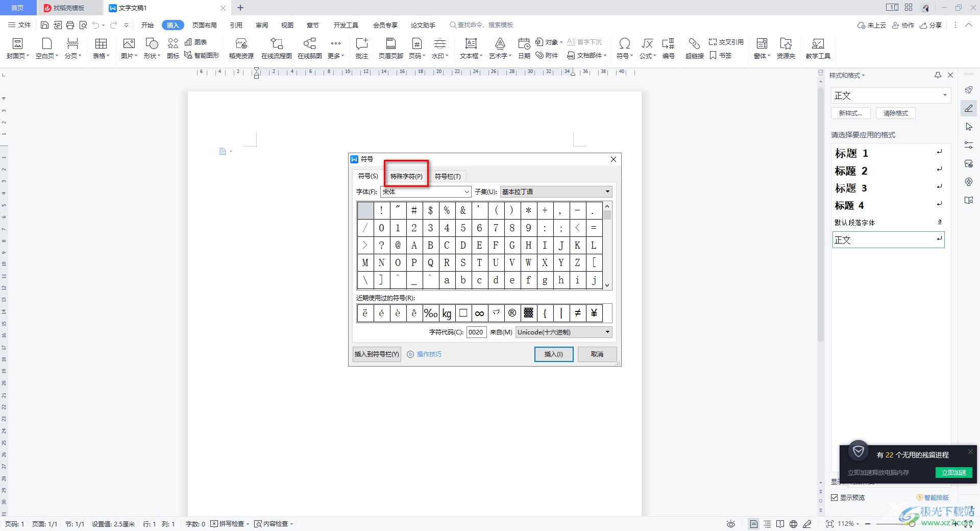Expand the more (更多) ribbon dropdown

[x=335, y=49]
